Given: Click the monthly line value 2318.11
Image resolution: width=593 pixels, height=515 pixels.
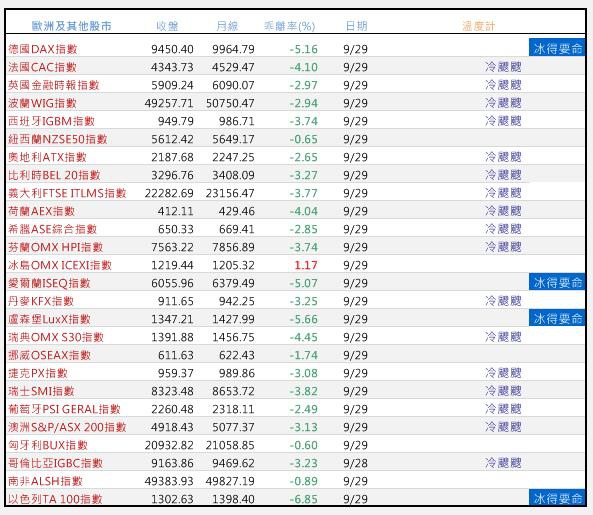Looking at the screenshot, I should click(233, 410).
